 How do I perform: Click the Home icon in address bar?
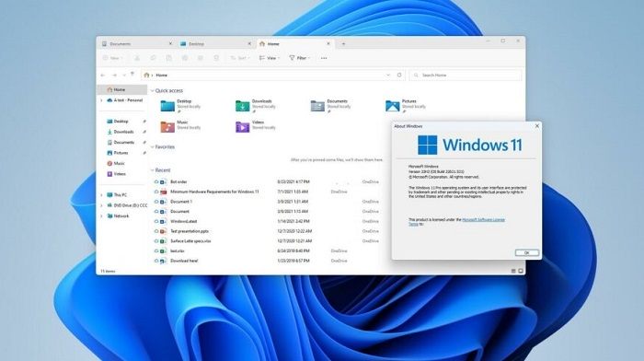pos(146,76)
